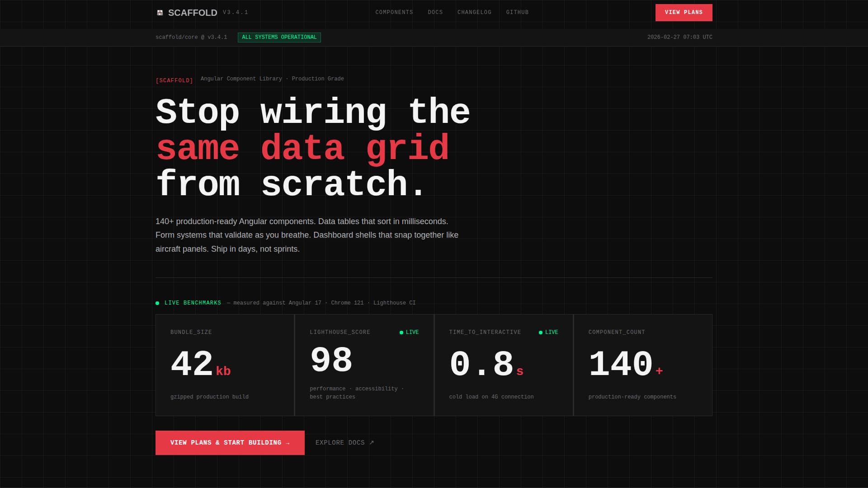
Task: Click the View Plans header button
Action: click(684, 13)
